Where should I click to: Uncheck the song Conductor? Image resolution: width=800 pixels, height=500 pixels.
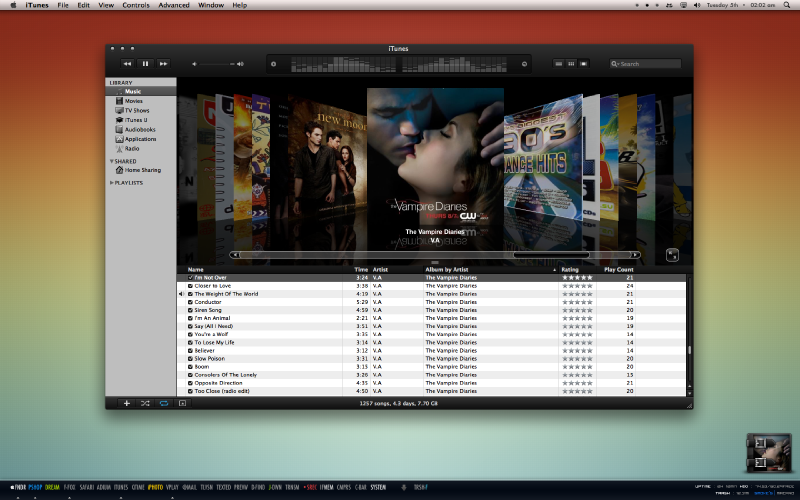coord(190,302)
